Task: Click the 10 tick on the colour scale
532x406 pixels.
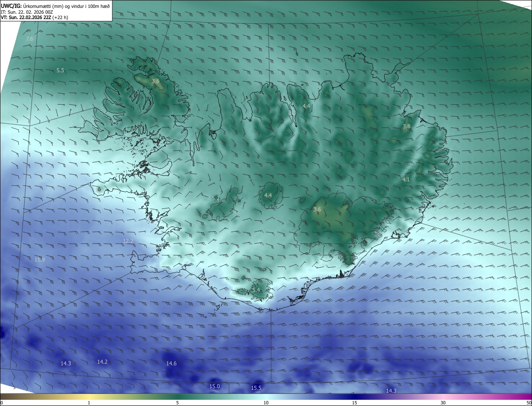Action: click(x=266, y=403)
